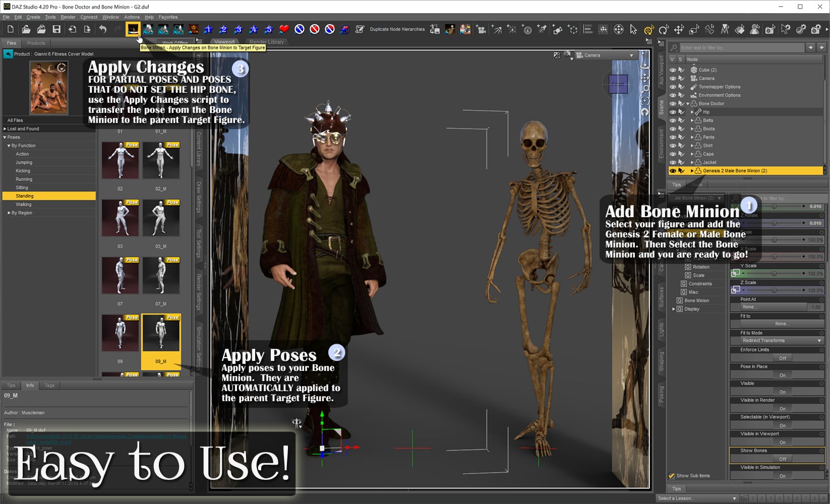The height and width of the screenshot is (504, 830).
Task: Click the Create New Camera icon
Action: click(x=482, y=29)
